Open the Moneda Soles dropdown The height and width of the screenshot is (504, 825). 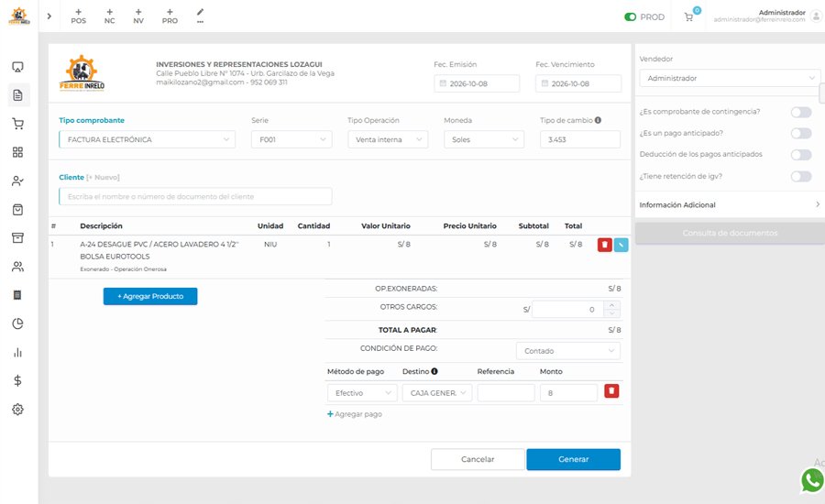click(x=484, y=139)
